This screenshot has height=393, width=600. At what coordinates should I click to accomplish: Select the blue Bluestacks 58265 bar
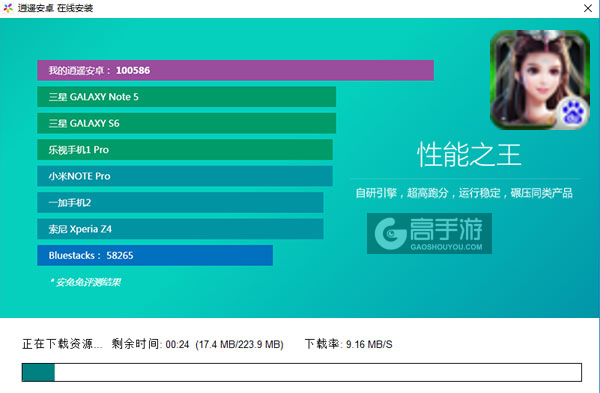pos(155,255)
